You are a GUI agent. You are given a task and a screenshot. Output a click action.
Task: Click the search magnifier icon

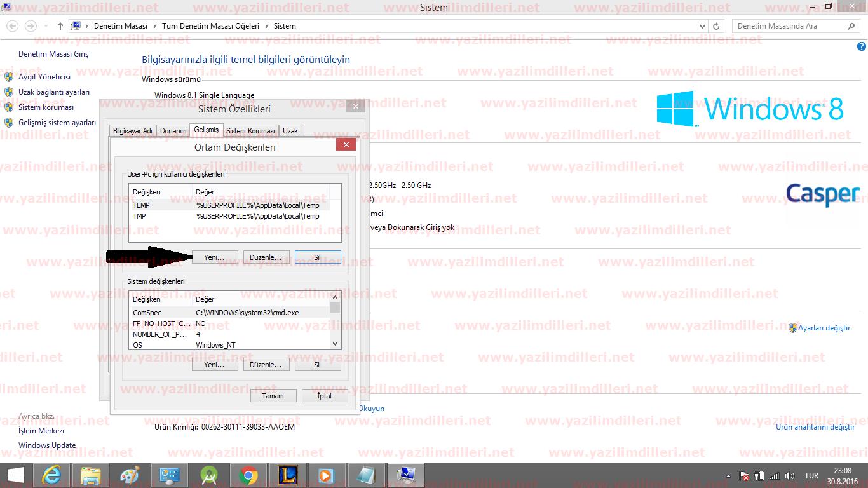tap(851, 26)
